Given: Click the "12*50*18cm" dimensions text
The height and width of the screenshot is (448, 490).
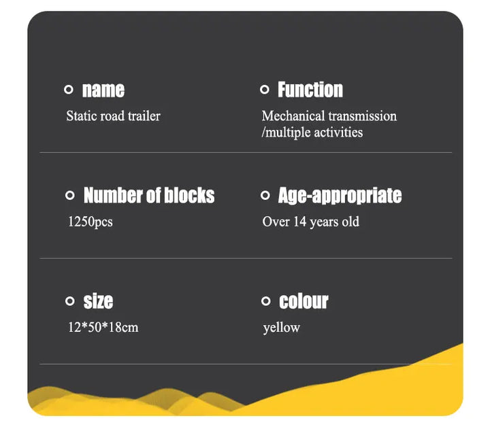Looking at the screenshot, I should pyautogui.click(x=103, y=328).
